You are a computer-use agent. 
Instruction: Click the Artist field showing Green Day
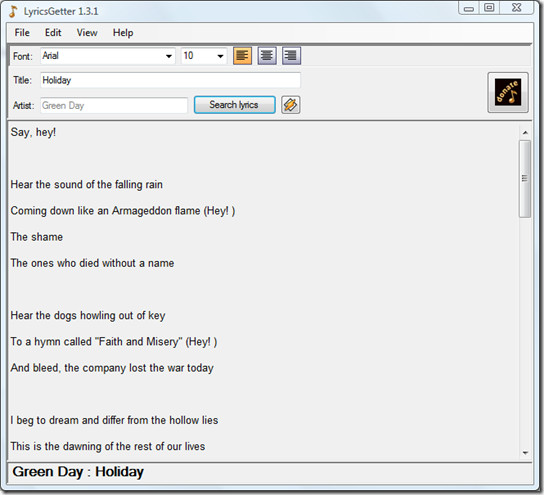click(114, 105)
